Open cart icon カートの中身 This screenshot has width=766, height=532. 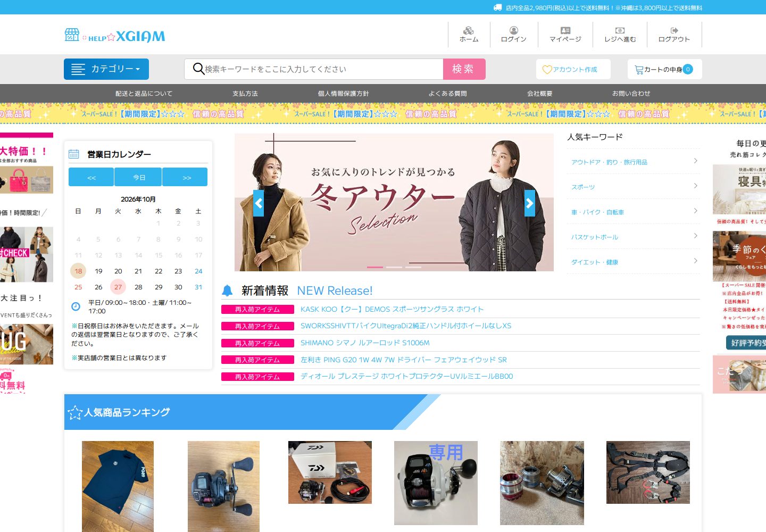[x=639, y=70]
